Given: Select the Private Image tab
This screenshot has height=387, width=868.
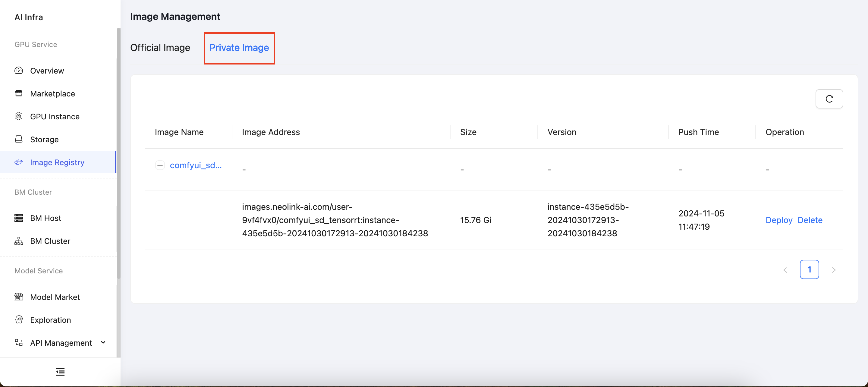Looking at the screenshot, I should [239, 48].
